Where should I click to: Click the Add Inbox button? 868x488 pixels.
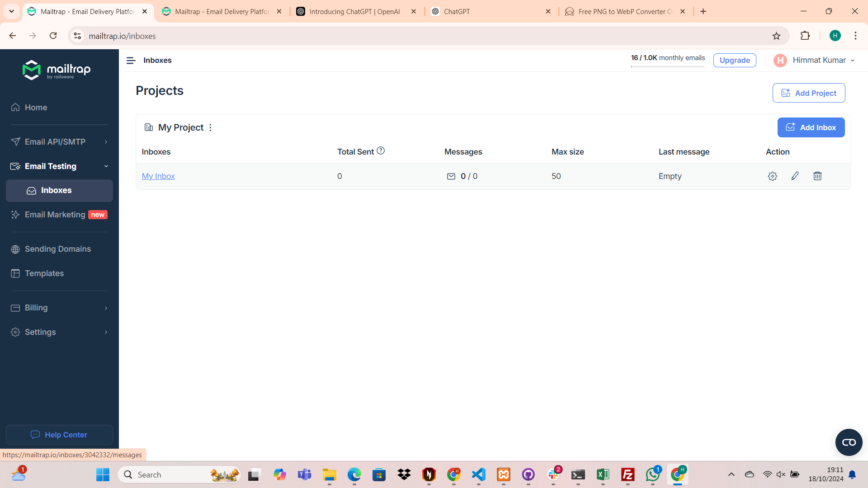pos(811,128)
